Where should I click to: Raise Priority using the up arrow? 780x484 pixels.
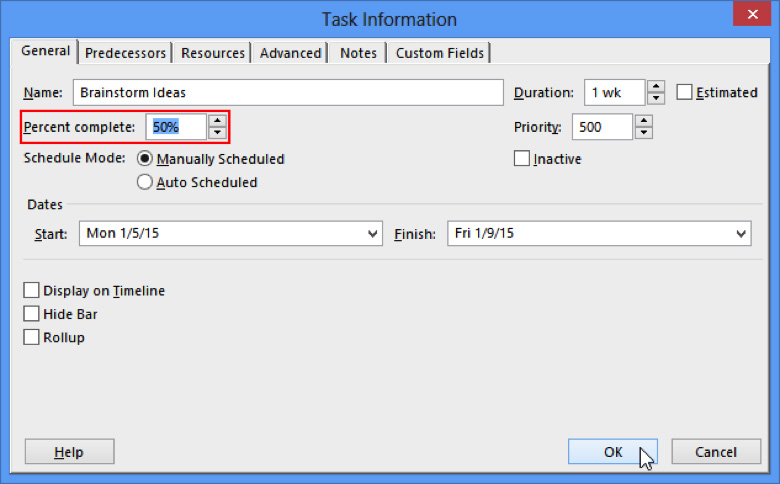pos(644,121)
